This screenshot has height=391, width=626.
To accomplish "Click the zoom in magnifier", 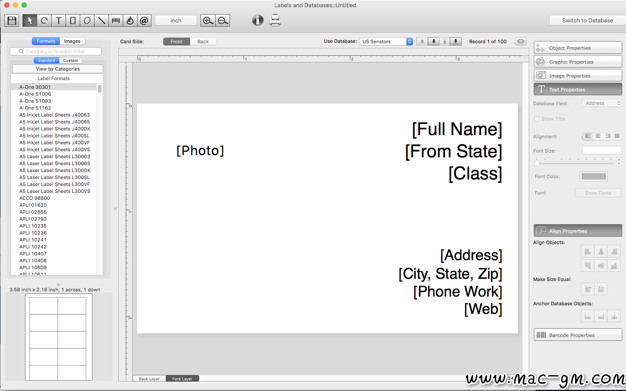I will (208, 20).
